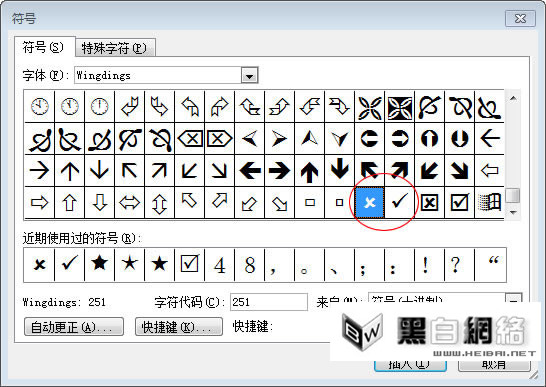This screenshot has height=387, width=546.
Task: Click the symbol grid scrollbar thumb
Action: tap(513, 195)
